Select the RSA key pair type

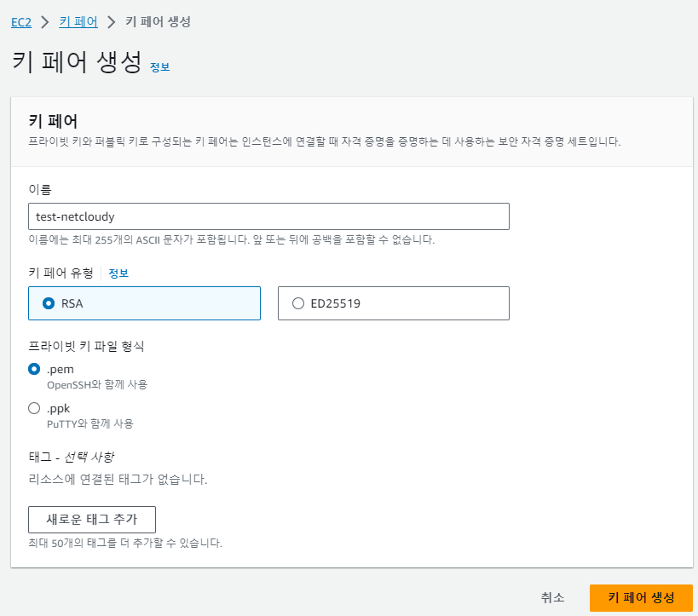144,303
